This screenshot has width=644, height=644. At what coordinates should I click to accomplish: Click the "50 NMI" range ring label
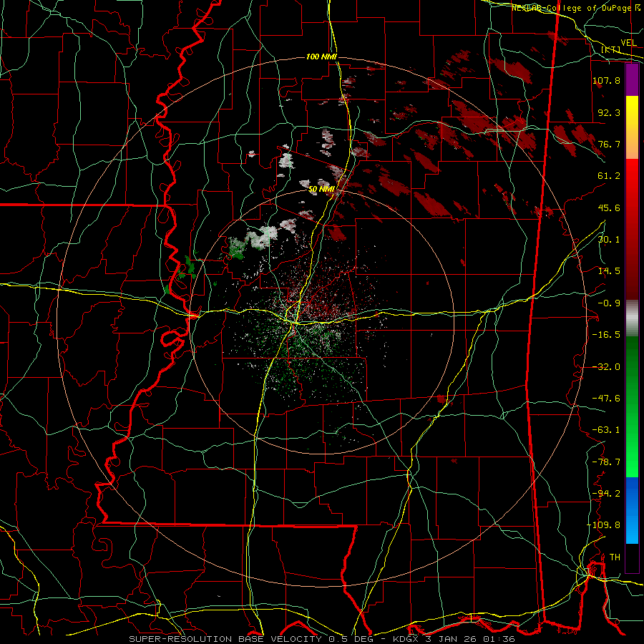pos(321,190)
